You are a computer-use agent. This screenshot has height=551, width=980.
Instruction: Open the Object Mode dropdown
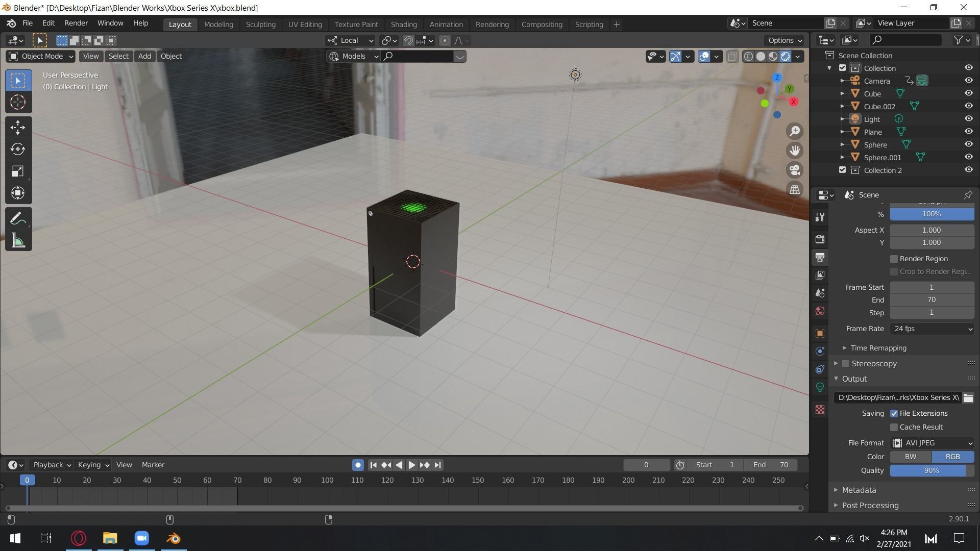[x=41, y=56]
